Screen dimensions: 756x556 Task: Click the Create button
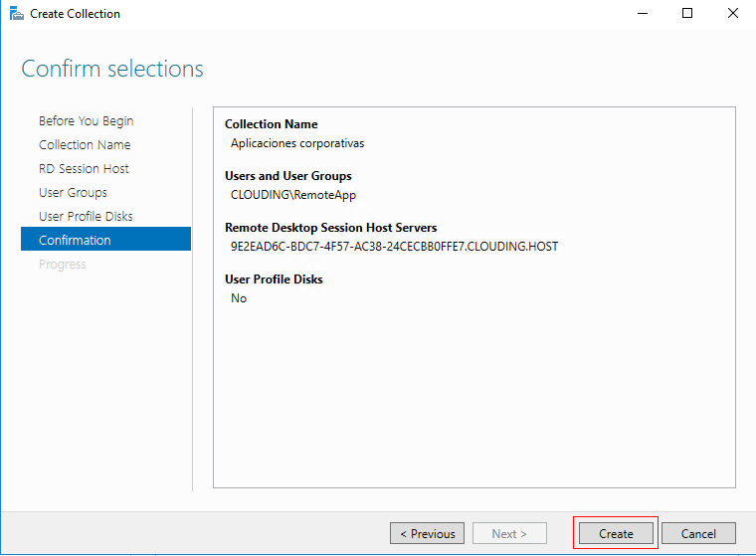(x=616, y=533)
